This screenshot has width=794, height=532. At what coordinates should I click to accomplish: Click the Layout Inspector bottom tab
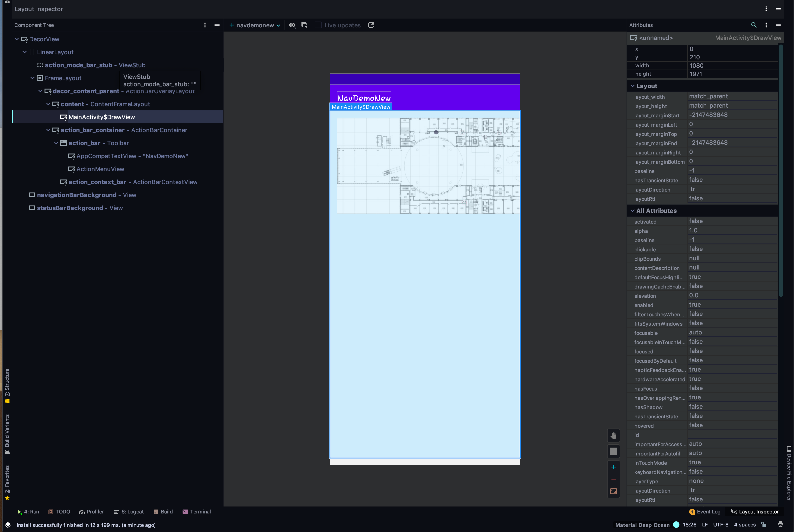click(755, 512)
